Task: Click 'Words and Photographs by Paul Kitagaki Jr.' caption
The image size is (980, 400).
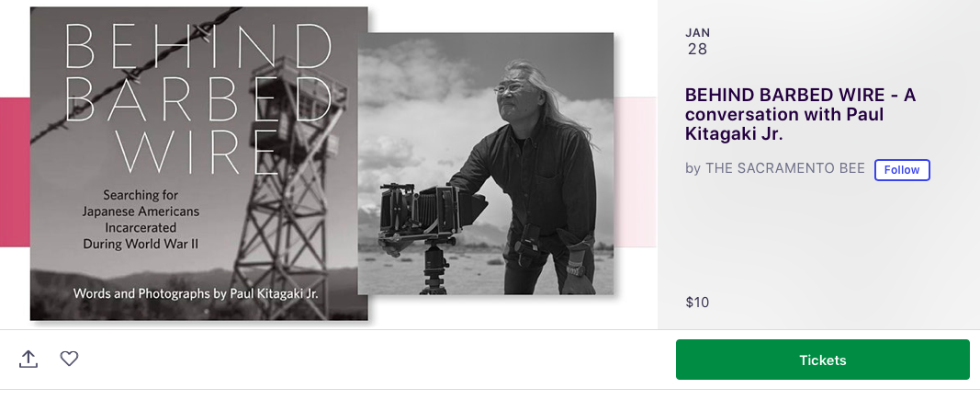Action: click(197, 293)
